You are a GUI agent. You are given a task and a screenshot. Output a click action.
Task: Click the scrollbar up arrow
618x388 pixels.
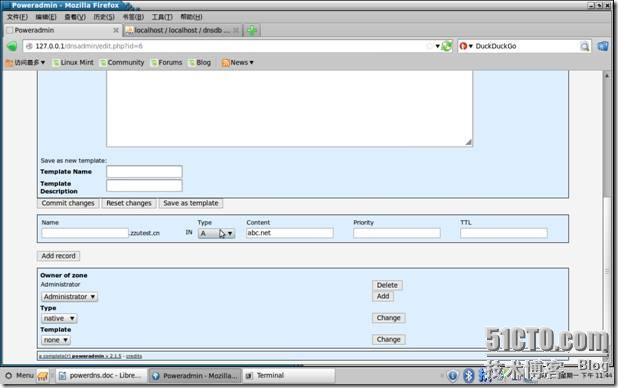coord(607,75)
